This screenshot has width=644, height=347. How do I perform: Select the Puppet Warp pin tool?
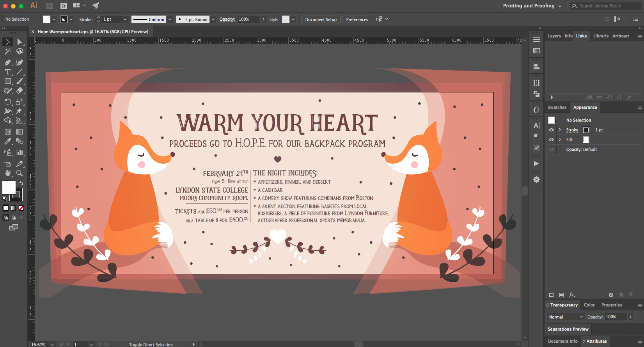click(x=20, y=111)
